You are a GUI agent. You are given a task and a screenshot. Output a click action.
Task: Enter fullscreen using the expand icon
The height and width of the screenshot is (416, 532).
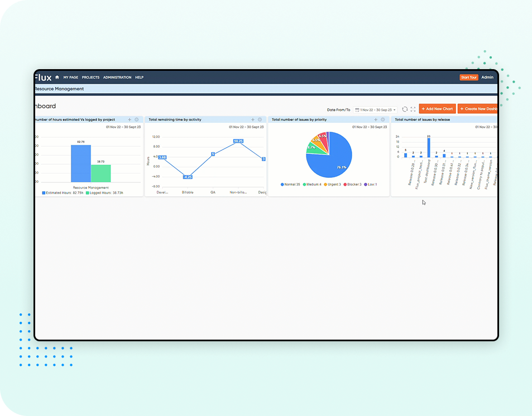[x=413, y=109]
